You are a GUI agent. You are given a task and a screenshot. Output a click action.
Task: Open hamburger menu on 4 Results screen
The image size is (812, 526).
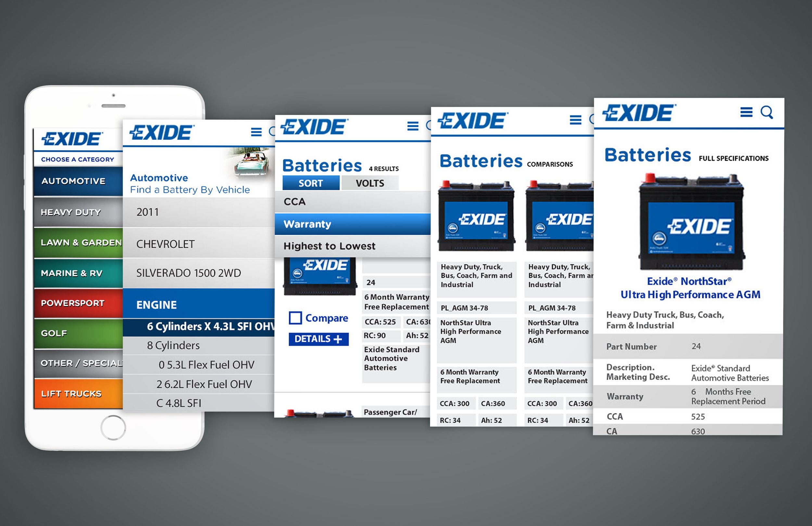click(x=413, y=126)
